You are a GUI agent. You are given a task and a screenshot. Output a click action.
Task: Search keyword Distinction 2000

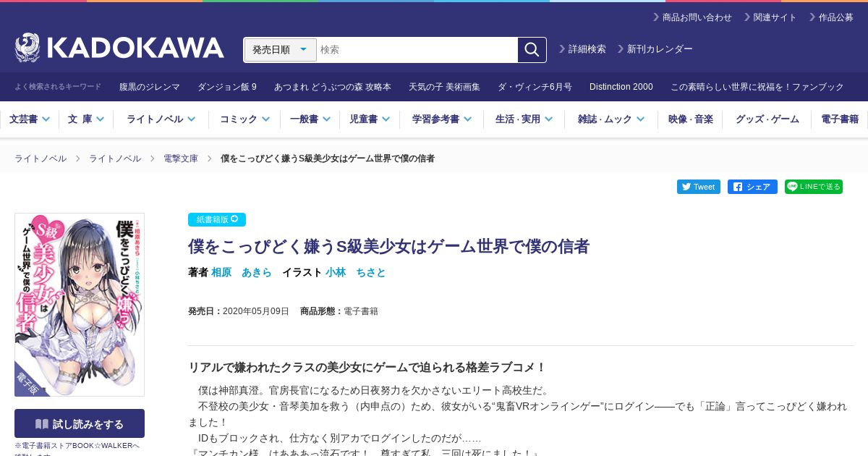pyautogui.click(x=621, y=87)
